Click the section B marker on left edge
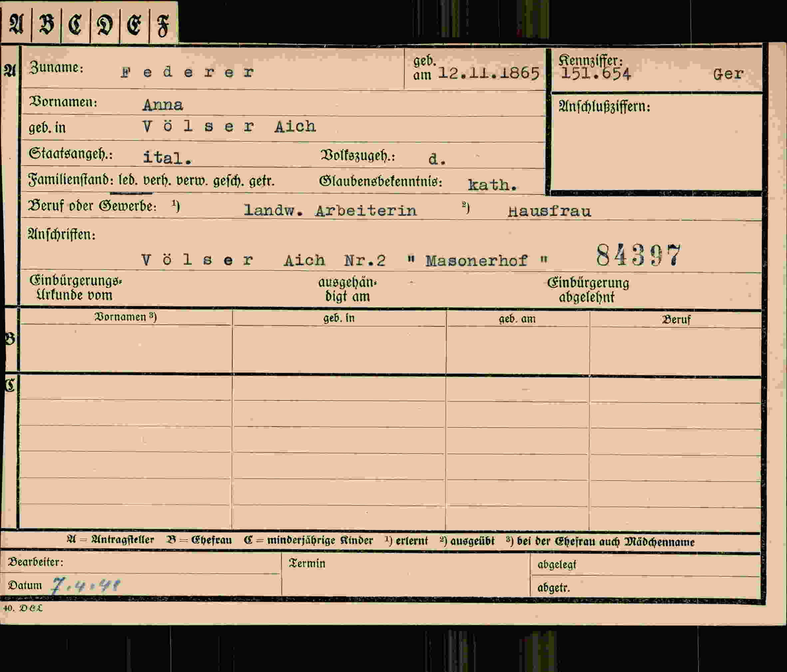 (10, 338)
